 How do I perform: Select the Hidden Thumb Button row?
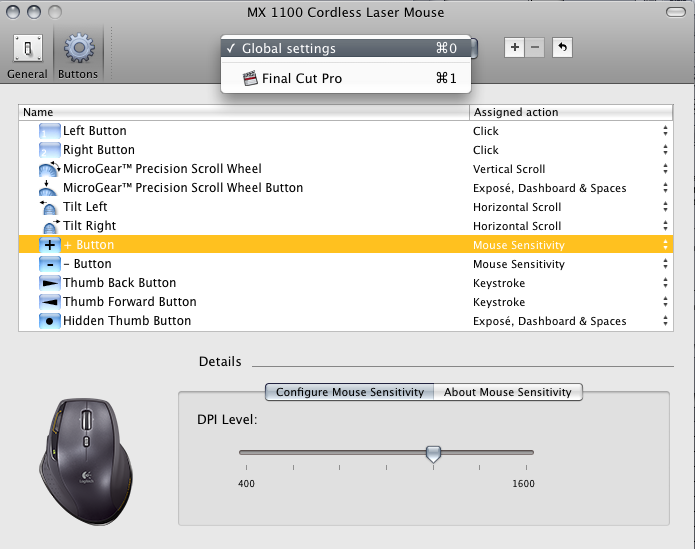click(x=346, y=321)
